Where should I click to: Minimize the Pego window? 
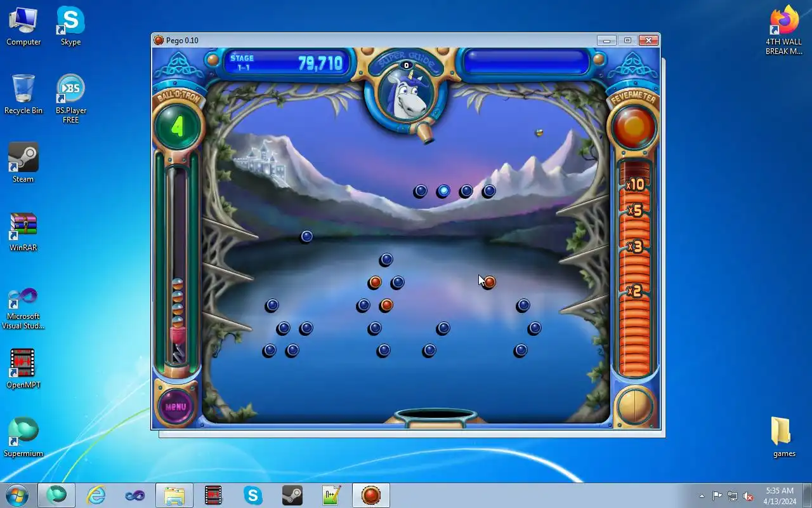(606, 41)
